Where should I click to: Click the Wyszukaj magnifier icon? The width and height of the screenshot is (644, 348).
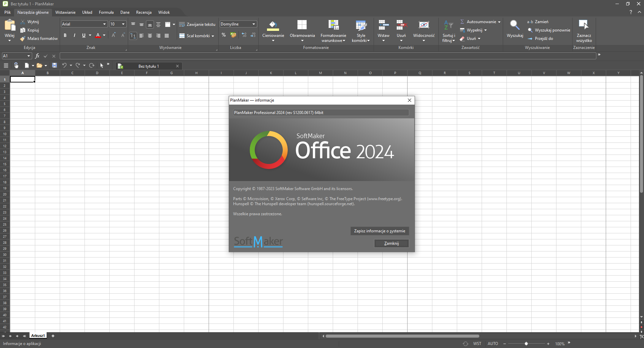point(515,25)
